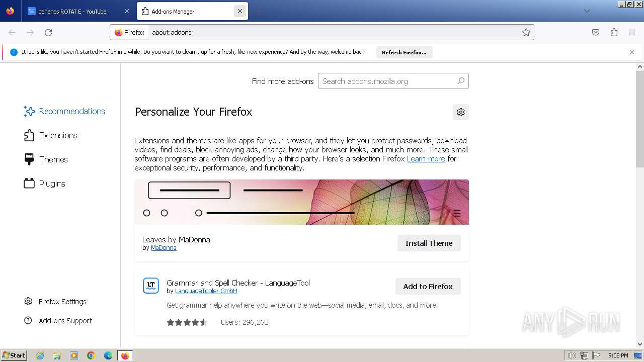This screenshot has width=644, height=362.
Task: Bookmark this page with star icon
Action: pos(526,32)
